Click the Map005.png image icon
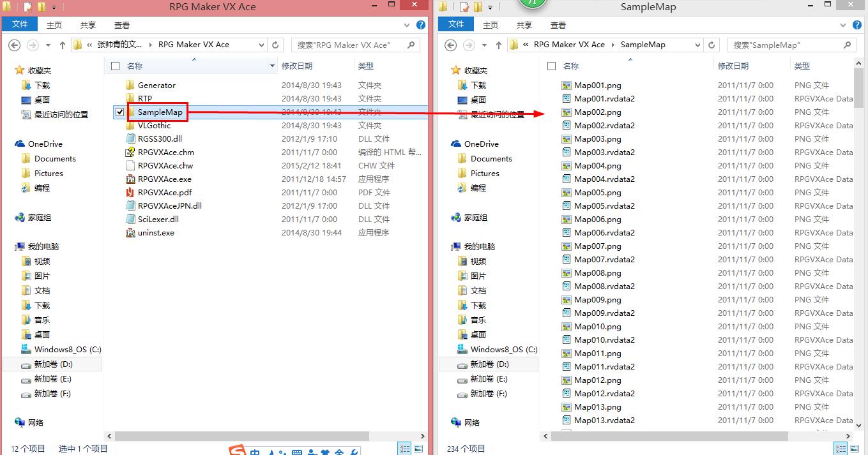The width and height of the screenshot is (868, 455). tap(567, 192)
